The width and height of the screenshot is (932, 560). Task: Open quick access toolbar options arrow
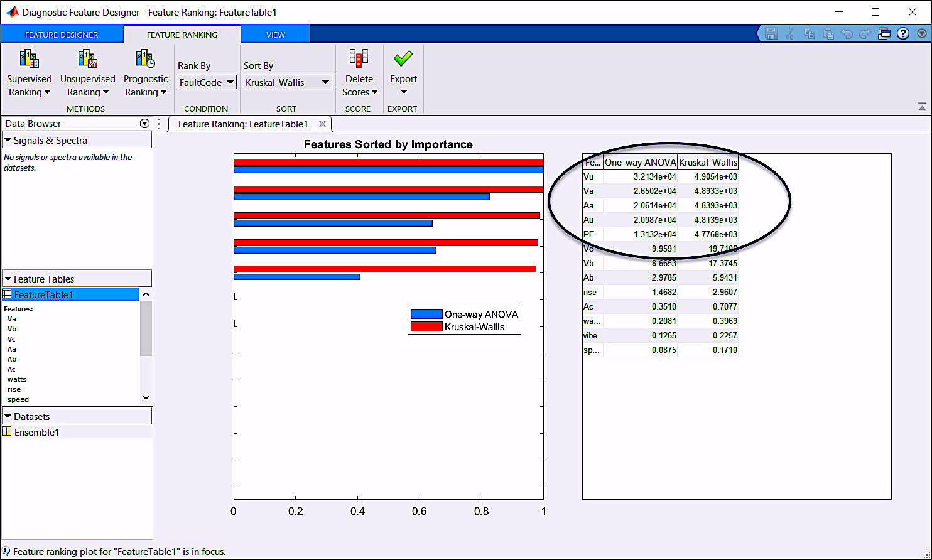923,34
